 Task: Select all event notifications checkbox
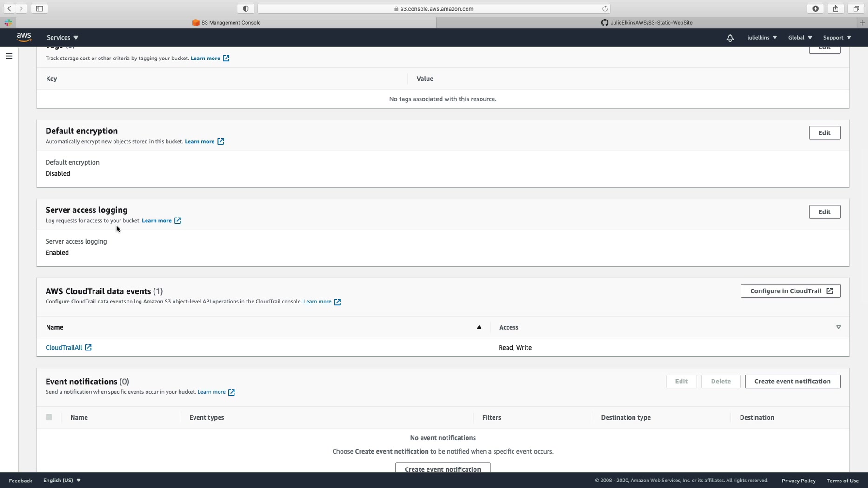click(x=49, y=417)
